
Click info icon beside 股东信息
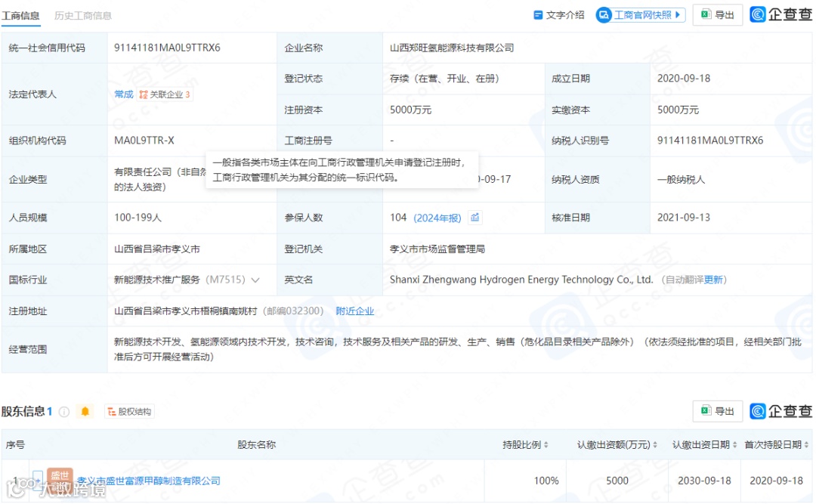[x=64, y=412]
